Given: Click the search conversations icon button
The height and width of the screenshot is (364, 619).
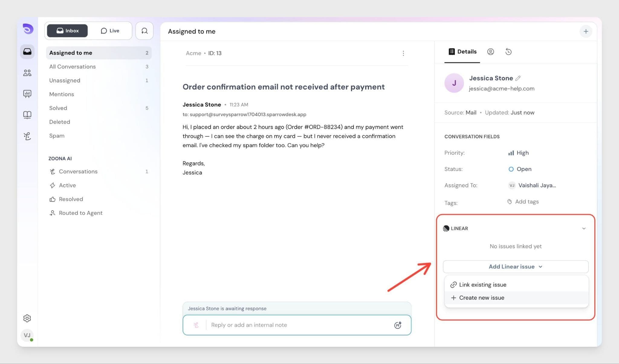Looking at the screenshot, I should [x=144, y=31].
